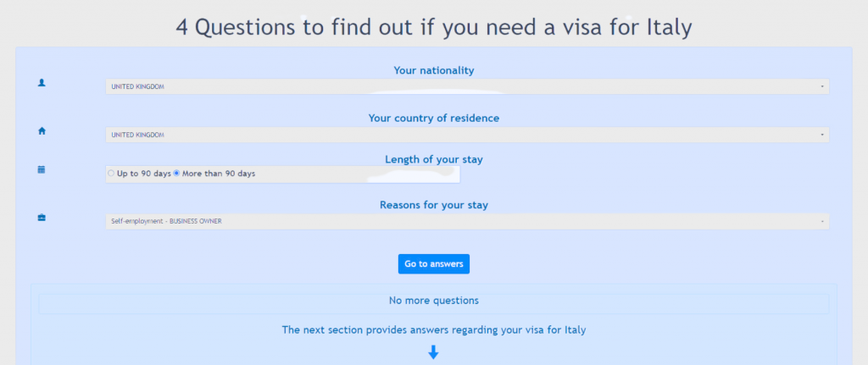
Task: Click the "4 Questions" page heading
Action: pos(433,27)
